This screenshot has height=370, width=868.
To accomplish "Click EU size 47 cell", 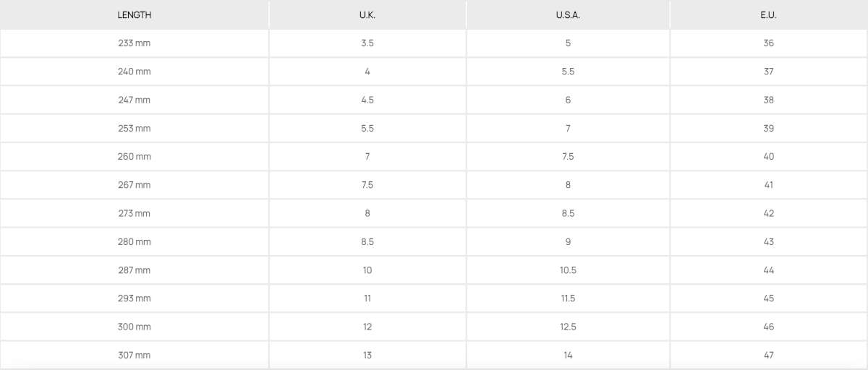I will [768, 355].
